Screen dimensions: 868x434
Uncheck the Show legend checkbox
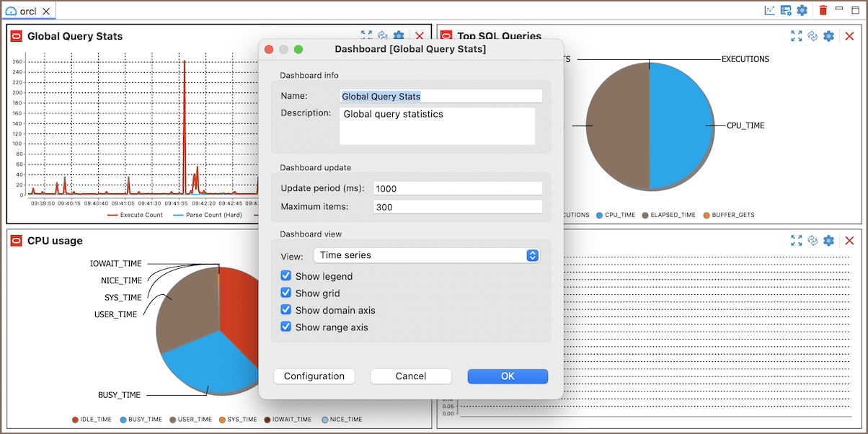(x=286, y=276)
